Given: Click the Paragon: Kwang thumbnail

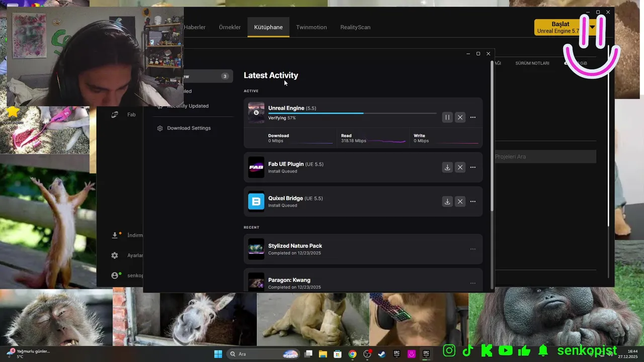Looking at the screenshot, I should point(256,282).
